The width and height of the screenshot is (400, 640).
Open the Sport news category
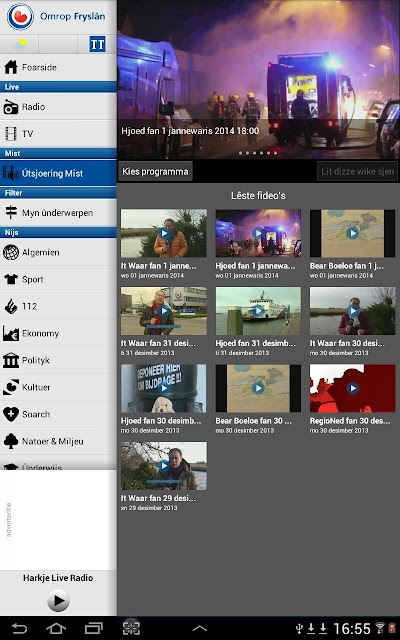click(58, 279)
